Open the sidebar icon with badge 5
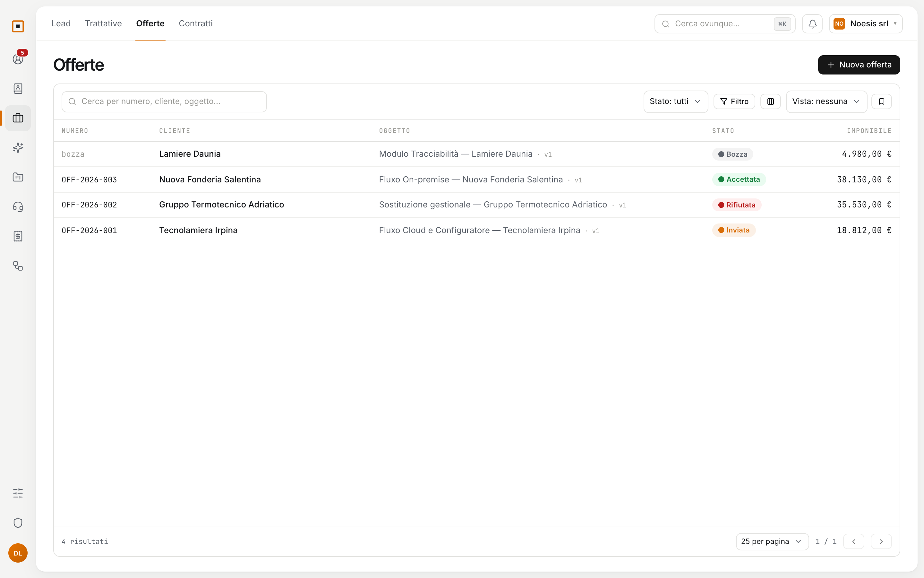 click(18, 59)
